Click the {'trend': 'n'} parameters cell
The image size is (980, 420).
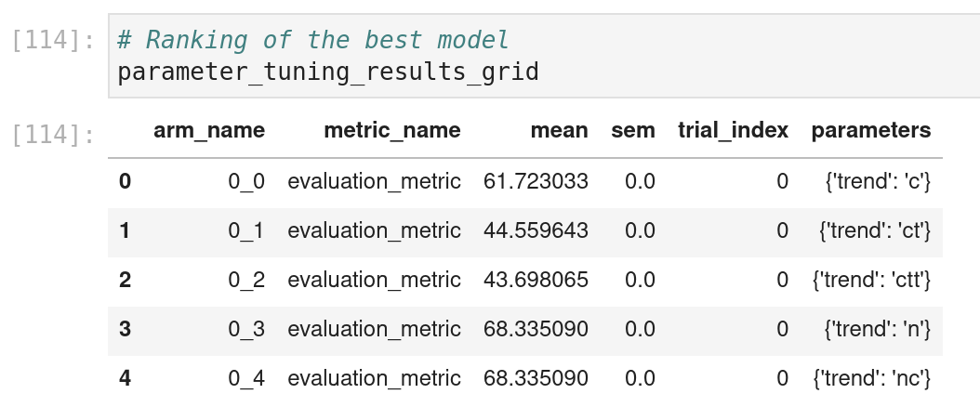(878, 329)
